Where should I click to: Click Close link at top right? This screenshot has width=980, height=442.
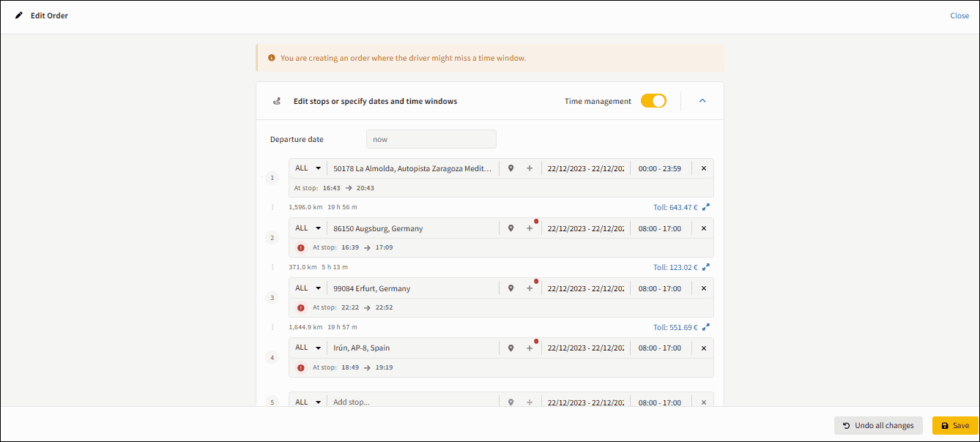pyautogui.click(x=959, y=15)
